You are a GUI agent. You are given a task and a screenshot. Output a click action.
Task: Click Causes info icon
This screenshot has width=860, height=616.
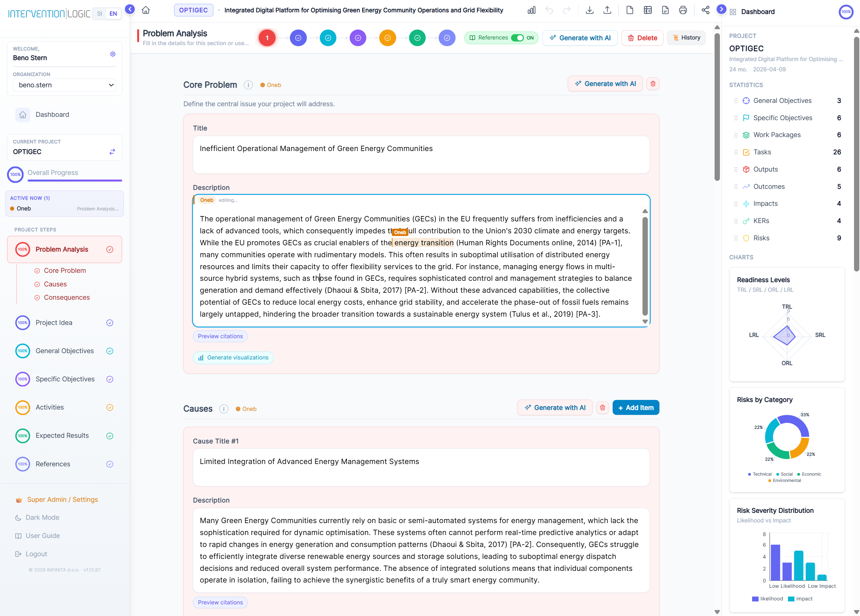pyautogui.click(x=224, y=409)
